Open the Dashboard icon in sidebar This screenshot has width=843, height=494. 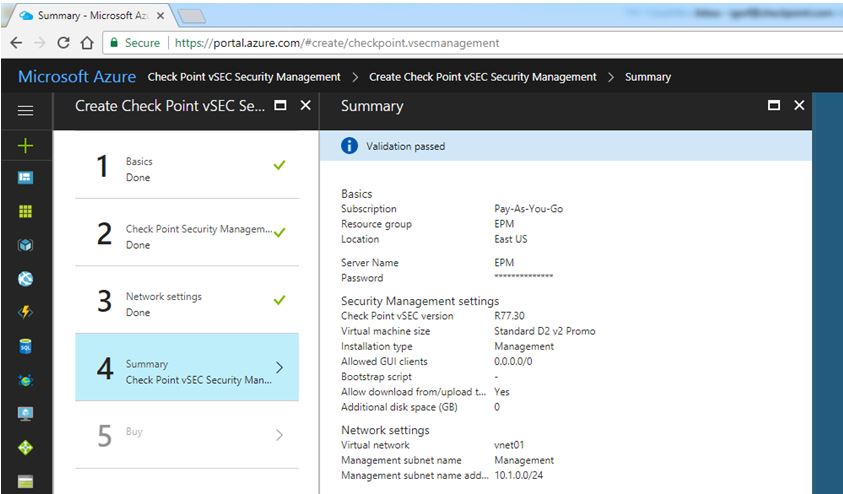point(25,178)
